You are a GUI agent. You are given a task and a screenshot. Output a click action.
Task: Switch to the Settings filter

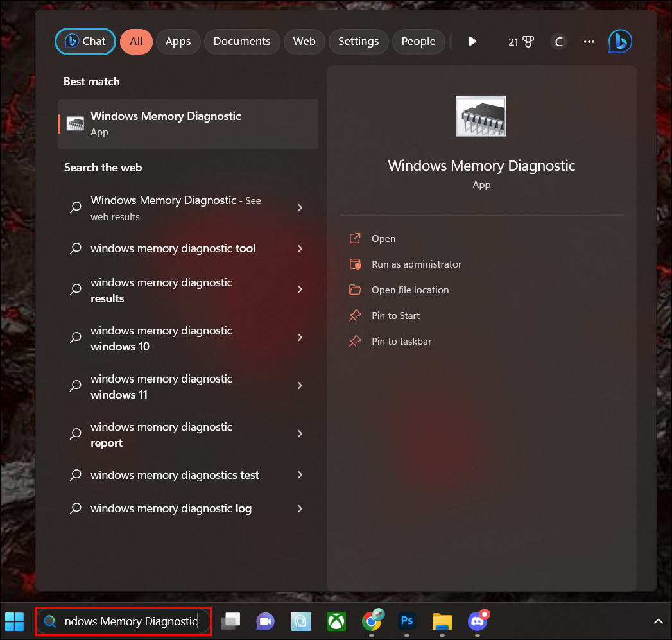(359, 42)
